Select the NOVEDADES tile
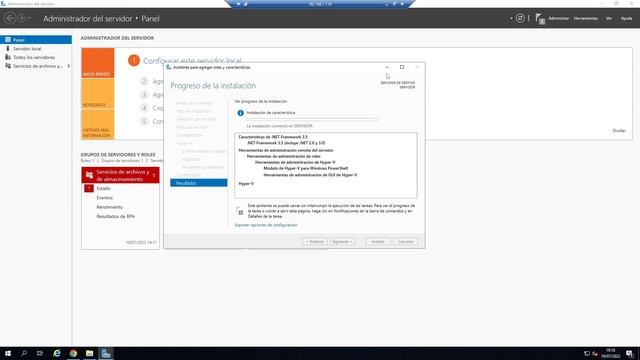Screen dimensions: 640x360 click(x=98, y=93)
